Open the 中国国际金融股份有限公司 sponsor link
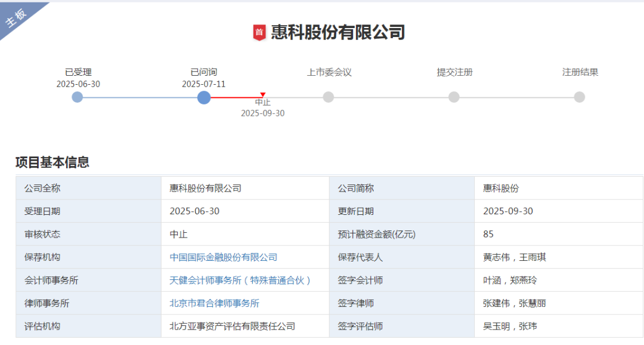The width and height of the screenshot is (644, 345). pos(224,257)
